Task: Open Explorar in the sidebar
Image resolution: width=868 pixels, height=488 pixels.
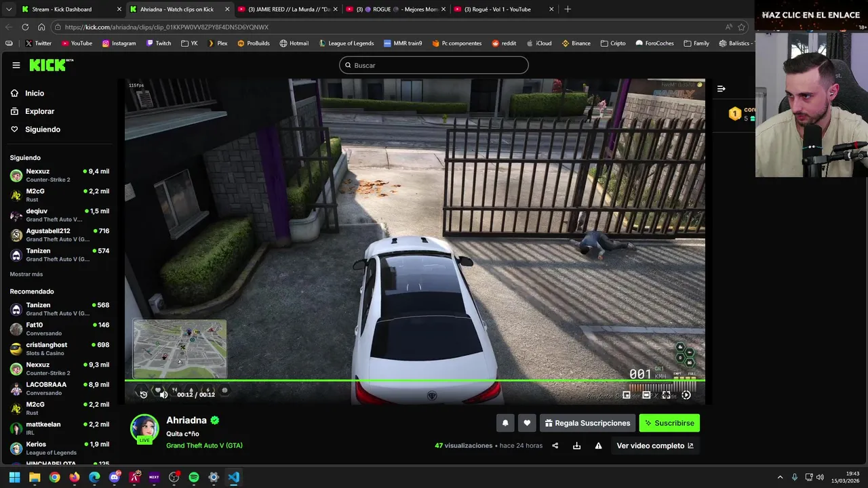Action: [x=39, y=111]
